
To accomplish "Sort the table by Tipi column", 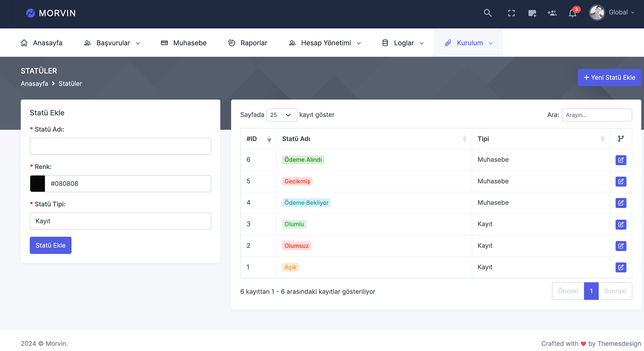I will click(541, 139).
